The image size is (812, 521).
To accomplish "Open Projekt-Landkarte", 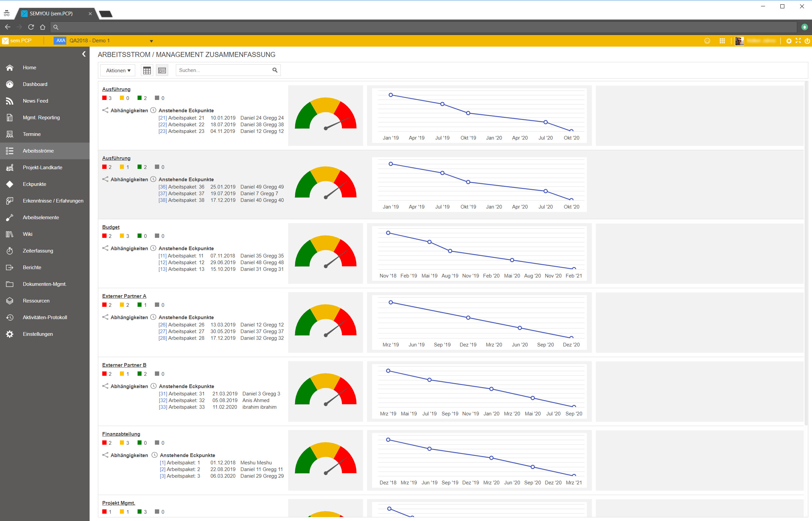I will [45, 168].
